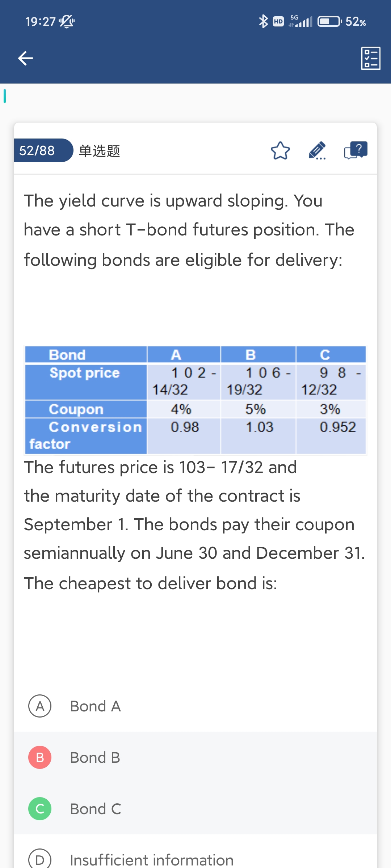
Task: Tap the Bond B answer text
Action: click(x=95, y=757)
